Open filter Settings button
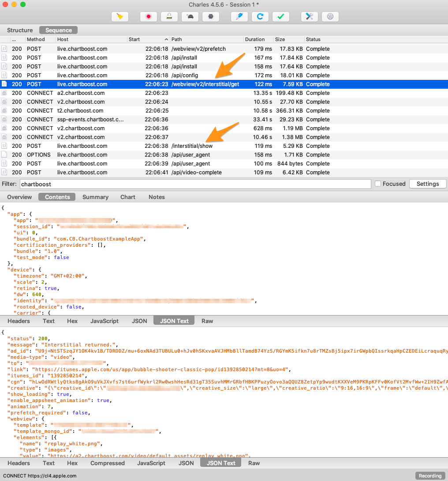Viewport: 448px width, 481px height. point(427,184)
